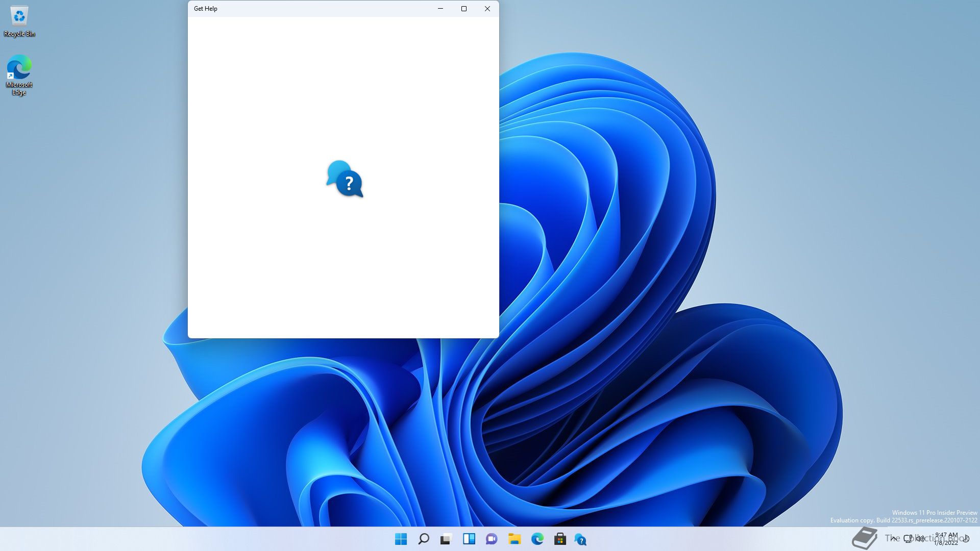Select the Recycle Bin desktop icon
The width and height of the screenshot is (980, 551).
click(x=19, y=22)
